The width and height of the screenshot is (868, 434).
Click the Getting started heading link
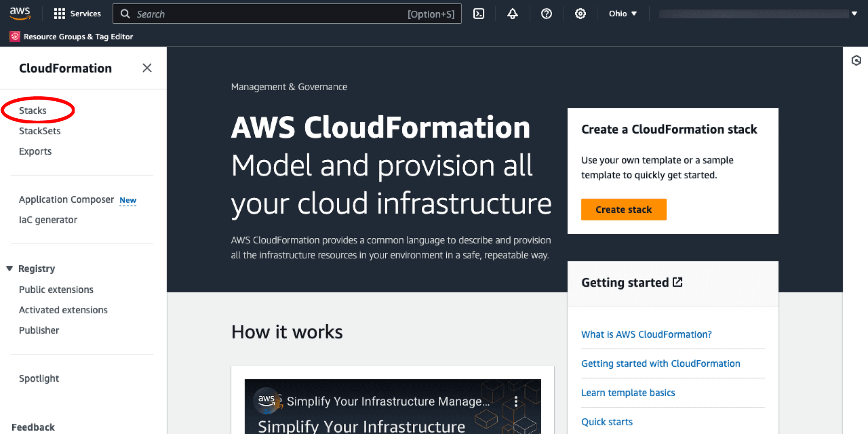625,283
